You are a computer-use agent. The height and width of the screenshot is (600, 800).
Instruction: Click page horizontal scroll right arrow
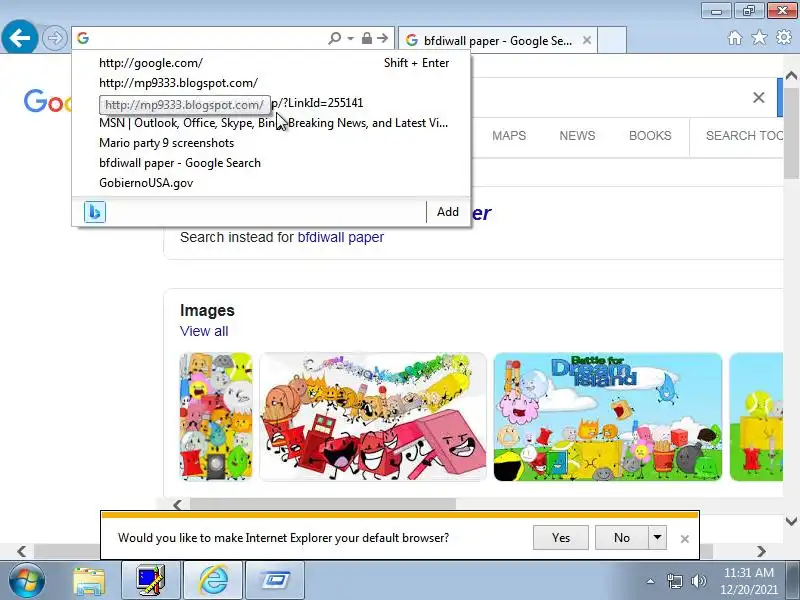(761, 552)
